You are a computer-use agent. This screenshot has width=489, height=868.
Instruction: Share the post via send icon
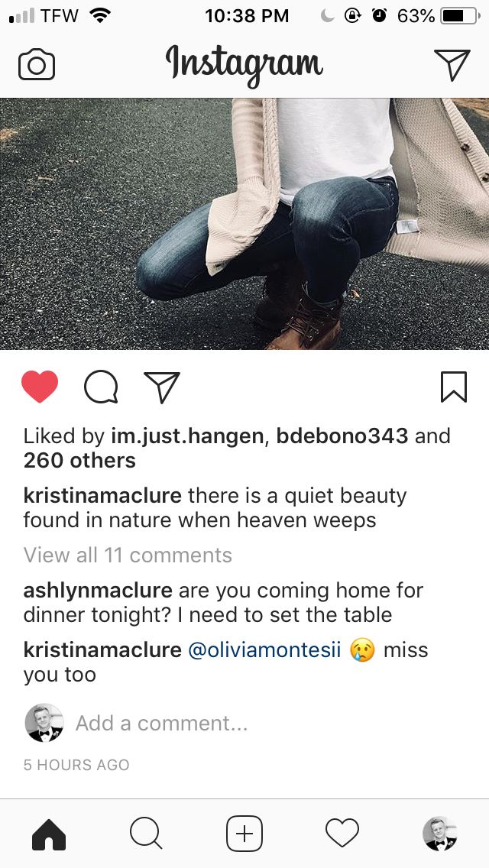coord(162,387)
